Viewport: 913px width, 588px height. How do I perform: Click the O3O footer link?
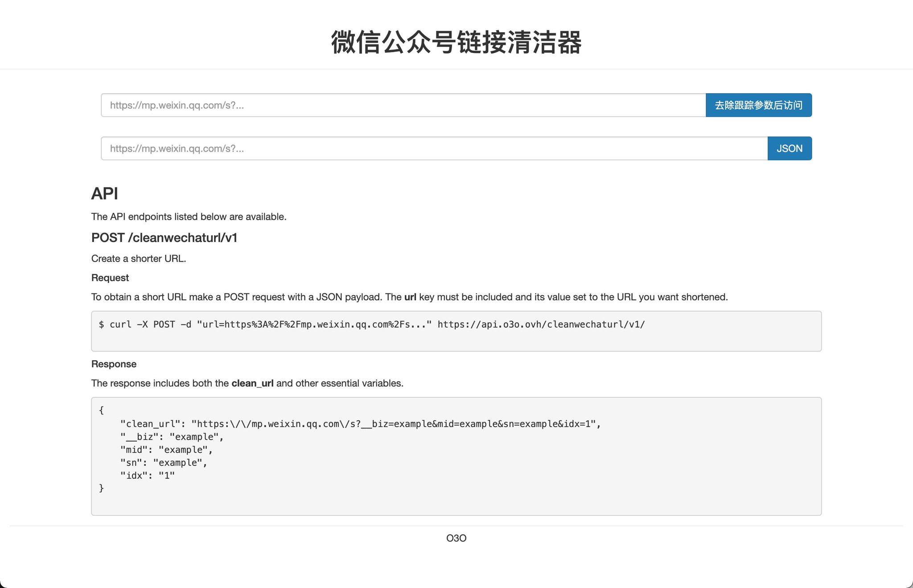point(456,538)
